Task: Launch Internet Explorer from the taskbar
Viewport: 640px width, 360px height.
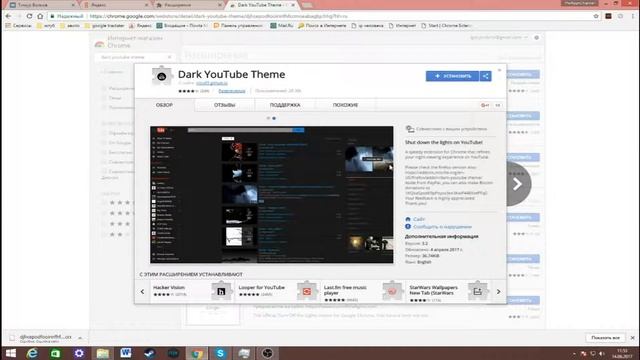Action: 32,353
